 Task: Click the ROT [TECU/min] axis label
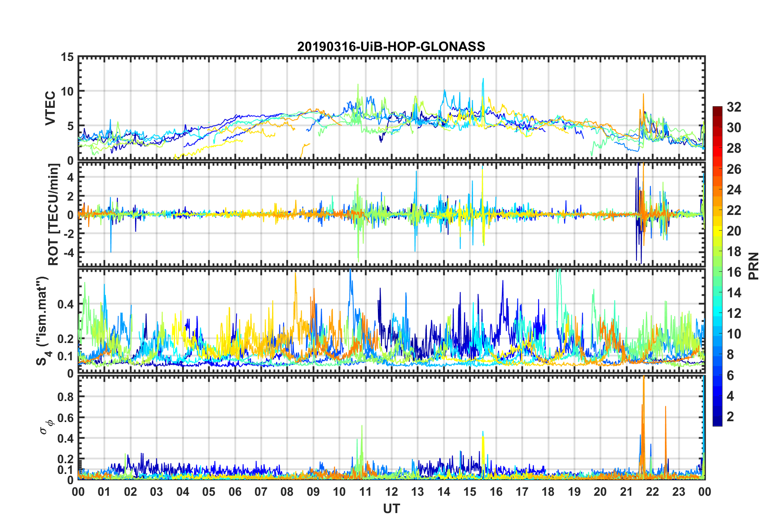tap(54, 215)
